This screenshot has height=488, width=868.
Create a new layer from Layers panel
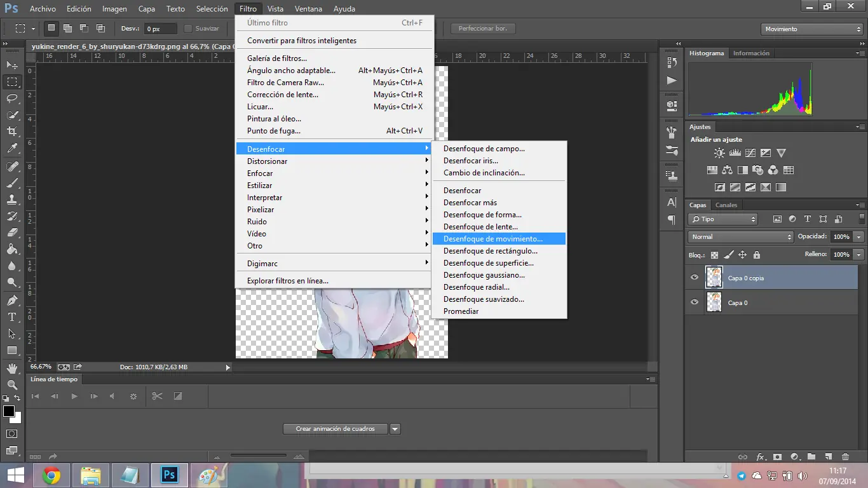[x=828, y=457]
